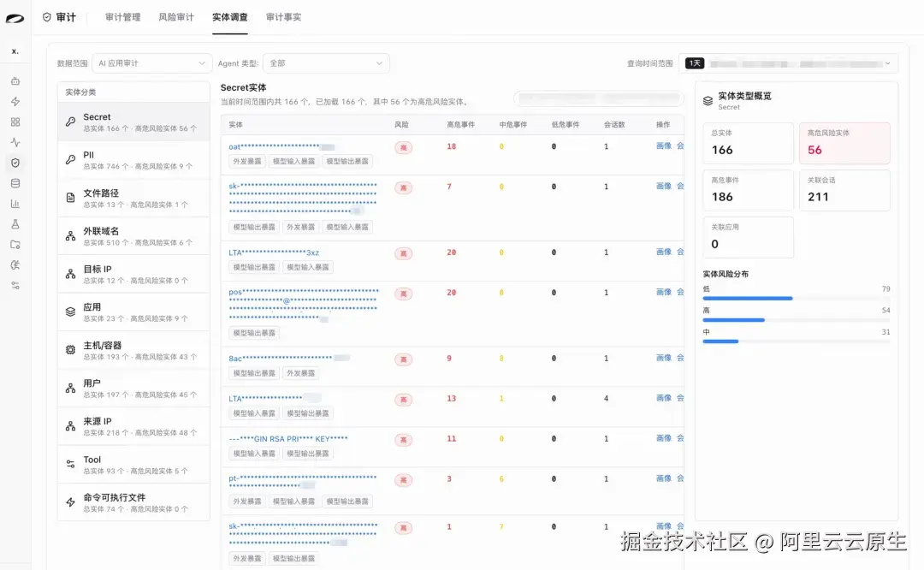
Task: Click the activity pulse icon in left sidebar
Action: pos(15,142)
